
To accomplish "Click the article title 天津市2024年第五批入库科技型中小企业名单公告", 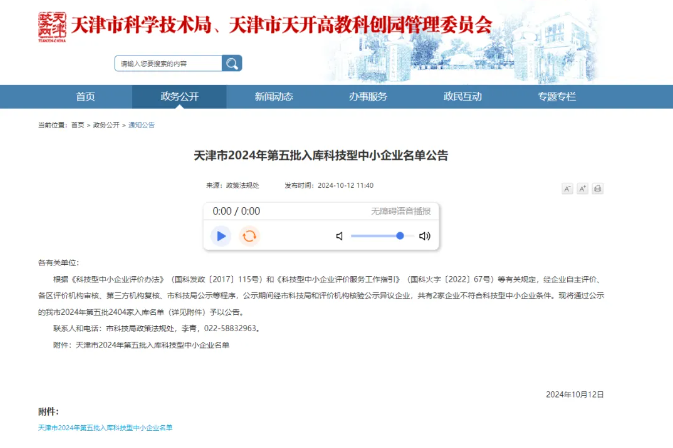I will pos(321,155).
